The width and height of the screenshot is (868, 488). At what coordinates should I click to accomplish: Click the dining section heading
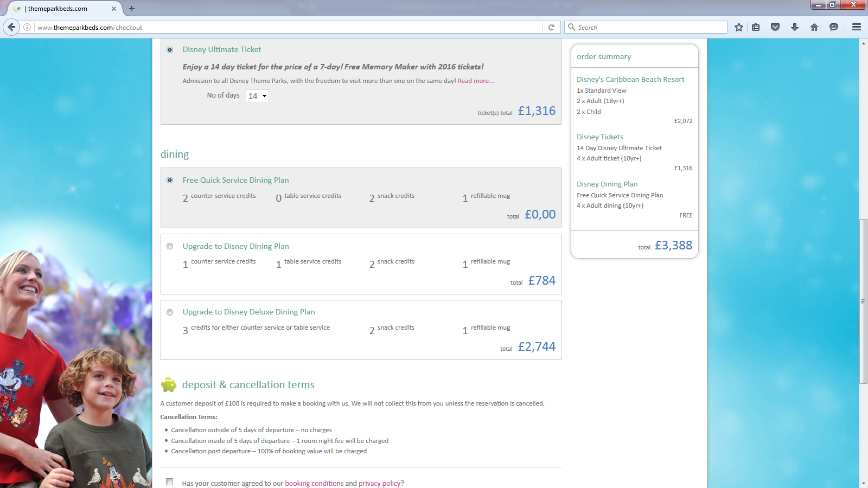(175, 155)
